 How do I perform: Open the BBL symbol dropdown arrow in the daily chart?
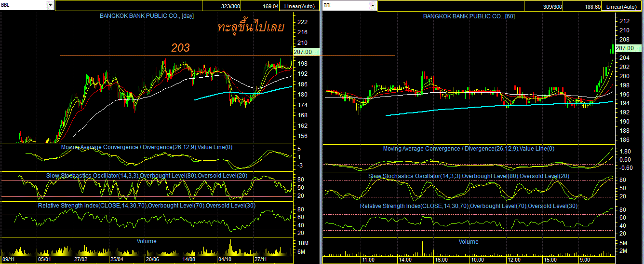coord(51,5)
